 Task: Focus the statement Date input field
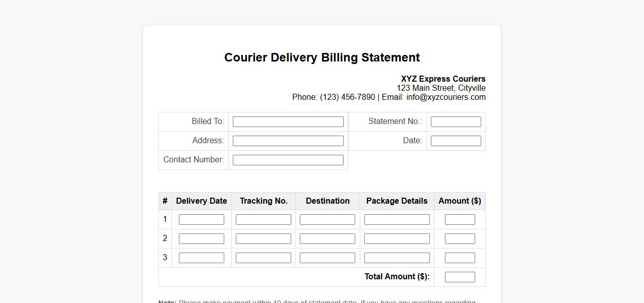[456, 141]
